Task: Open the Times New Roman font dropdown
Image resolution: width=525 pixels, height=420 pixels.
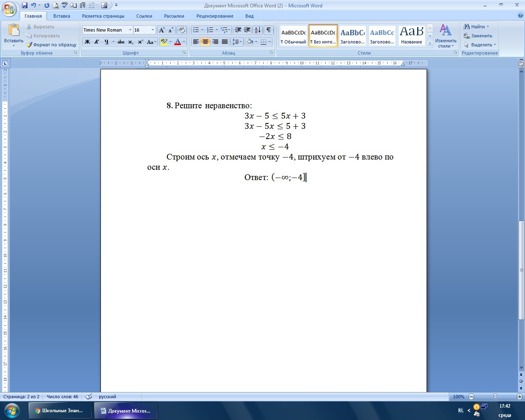Action: [130, 30]
